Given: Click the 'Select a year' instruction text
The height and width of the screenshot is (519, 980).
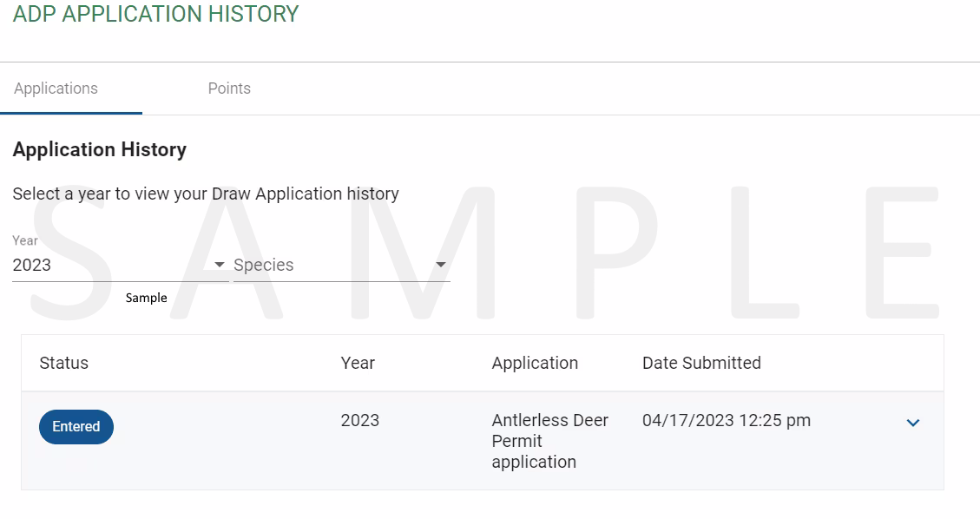Looking at the screenshot, I should 206,194.
